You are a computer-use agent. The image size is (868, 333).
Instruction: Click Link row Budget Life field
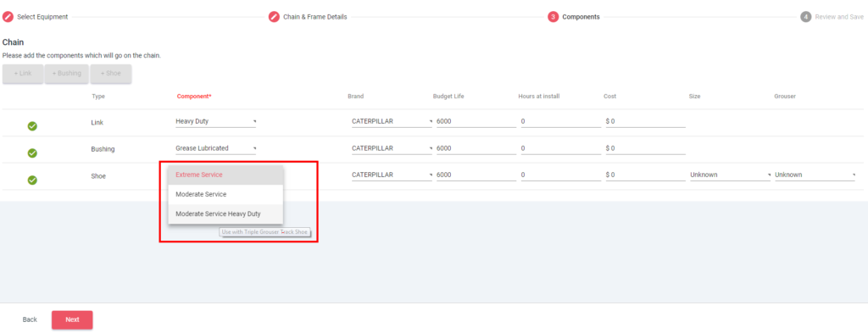(476, 121)
